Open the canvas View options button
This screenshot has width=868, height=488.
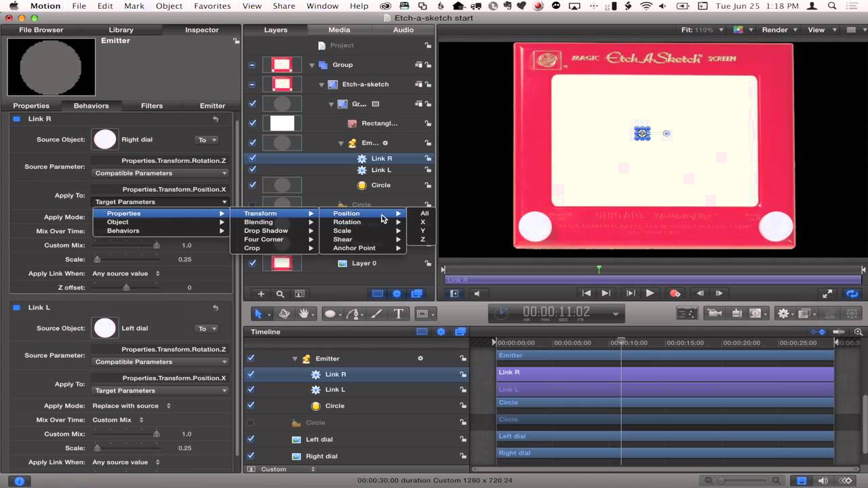[821, 30]
